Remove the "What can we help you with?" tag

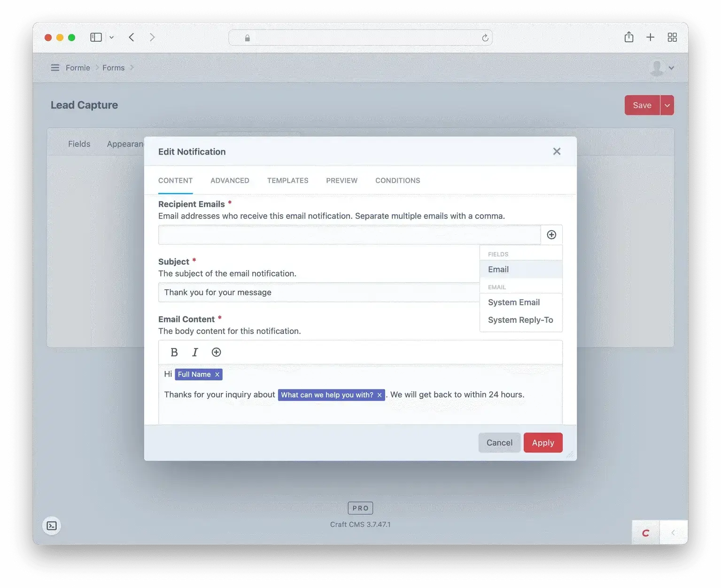(x=379, y=395)
